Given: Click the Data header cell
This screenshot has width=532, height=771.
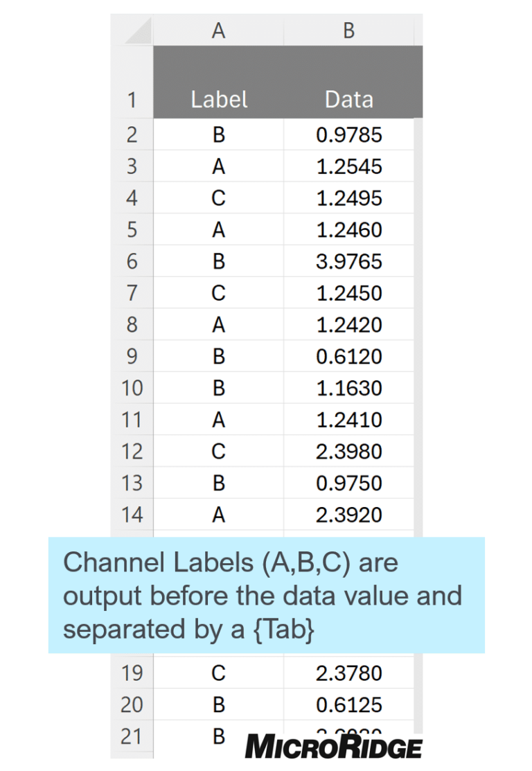Looking at the screenshot, I should (x=349, y=82).
